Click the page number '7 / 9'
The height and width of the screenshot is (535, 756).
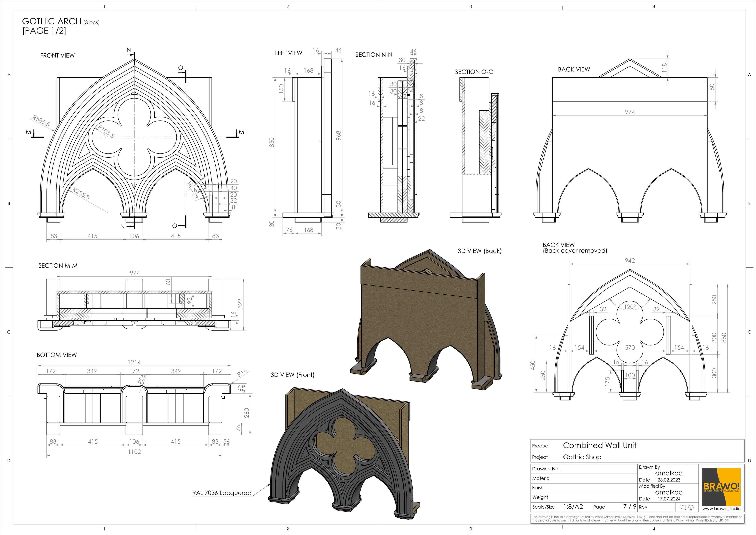(x=630, y=507)
